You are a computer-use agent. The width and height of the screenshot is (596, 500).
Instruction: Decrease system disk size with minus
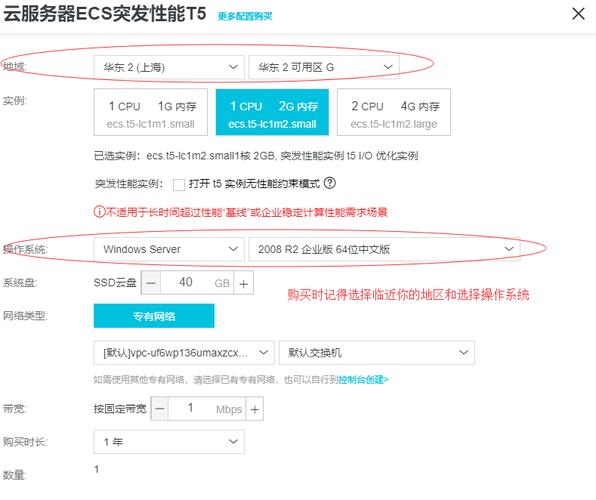click(x=151, y=283)
